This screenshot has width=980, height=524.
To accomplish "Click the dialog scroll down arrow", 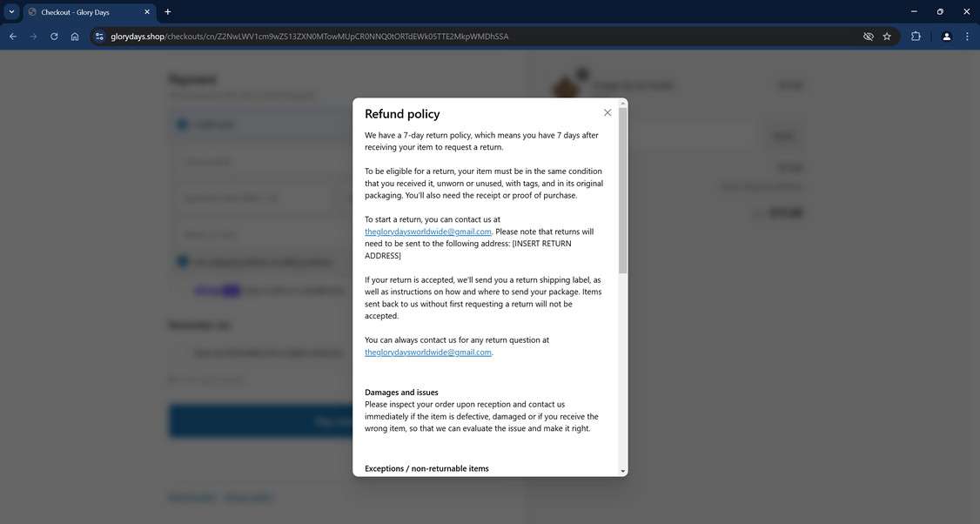I will click(x=622, y=471).
